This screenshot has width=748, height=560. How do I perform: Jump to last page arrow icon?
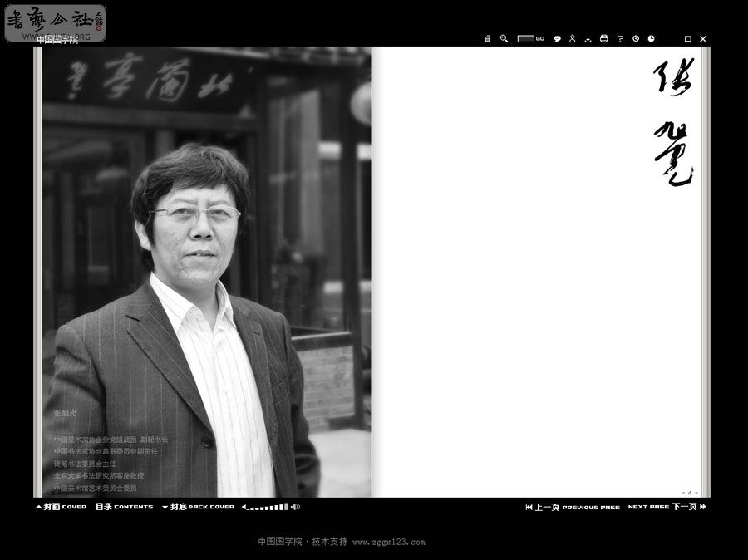pyautogui.click(x=703, y=507)
